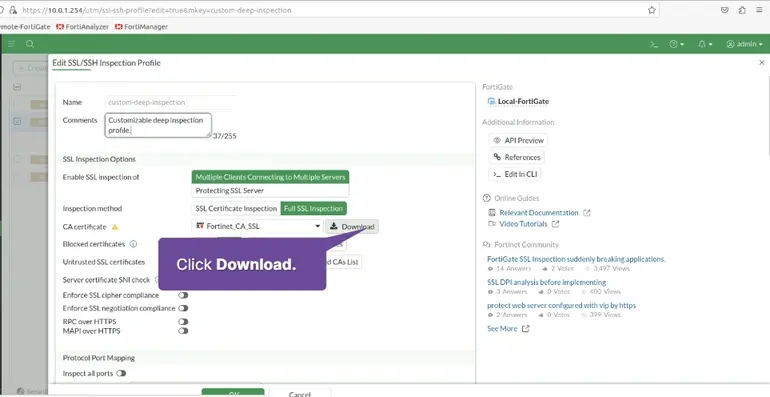Open FortiGate SSL Inspection suddenly breaking applications post
Viewport: 770px width, 397px height.
(576, 259)
